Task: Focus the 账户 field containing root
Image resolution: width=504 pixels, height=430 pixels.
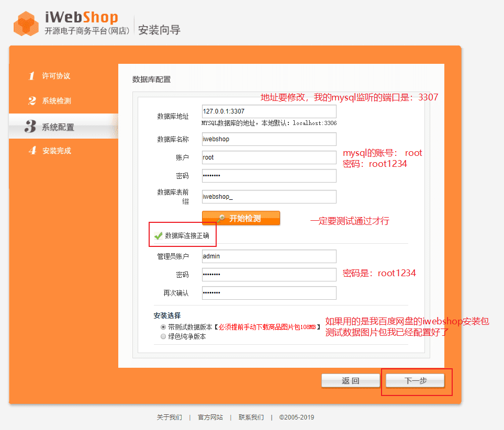Action: (269, 157)
